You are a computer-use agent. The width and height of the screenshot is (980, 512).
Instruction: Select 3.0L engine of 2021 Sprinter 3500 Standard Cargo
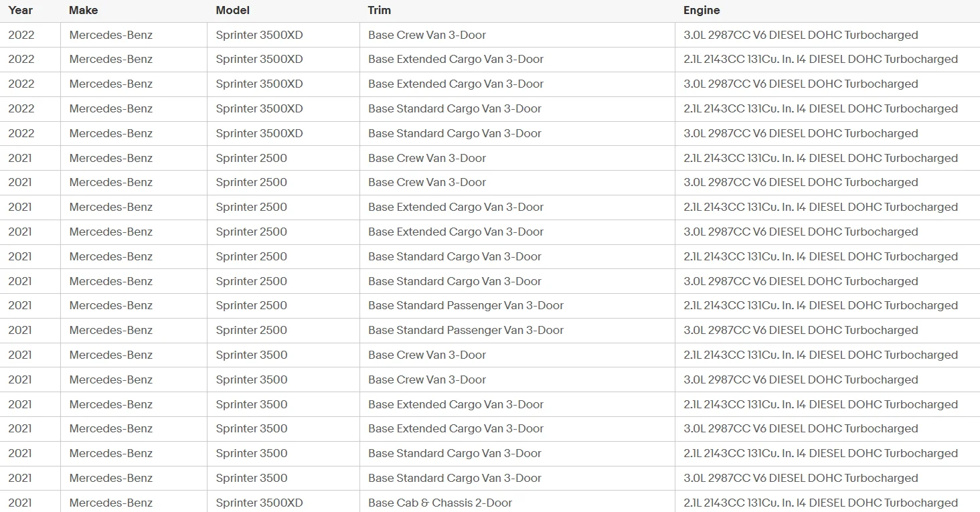tap(801, 478)
